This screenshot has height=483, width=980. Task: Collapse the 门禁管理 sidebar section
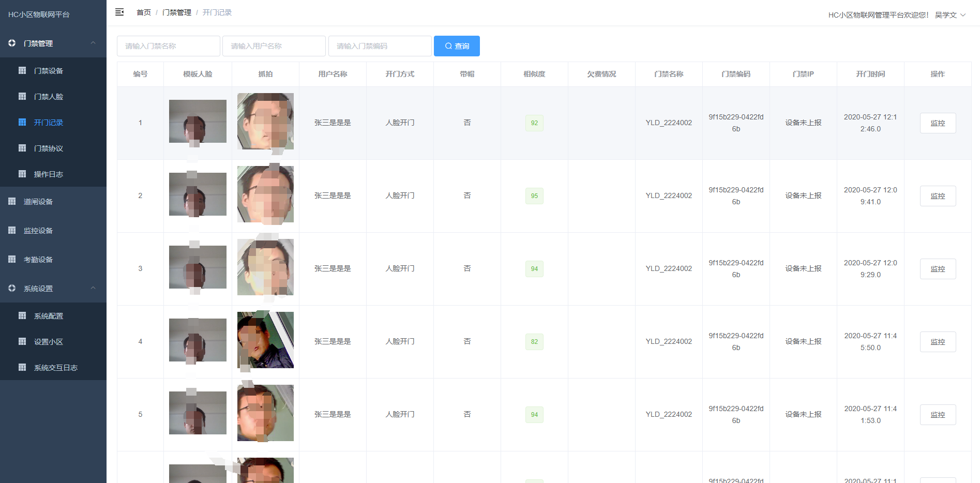pyautogui.click(x=93, y=43)
